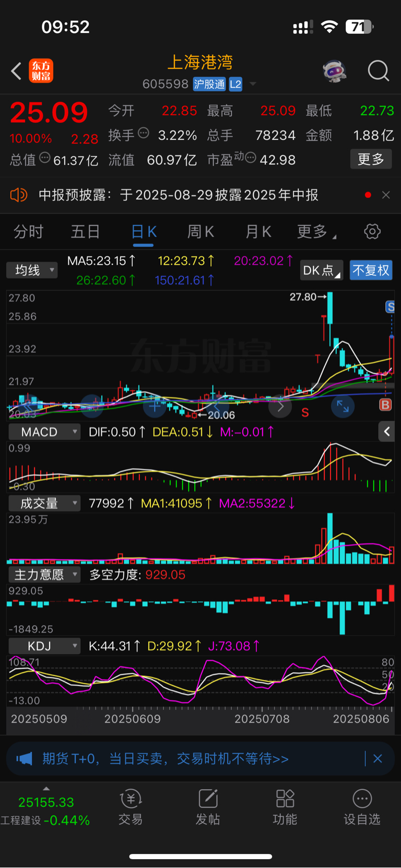Tap the red B signal marker on chart
Image resolution: width=401 pixels, height=868 pixels.
(385, 405)
